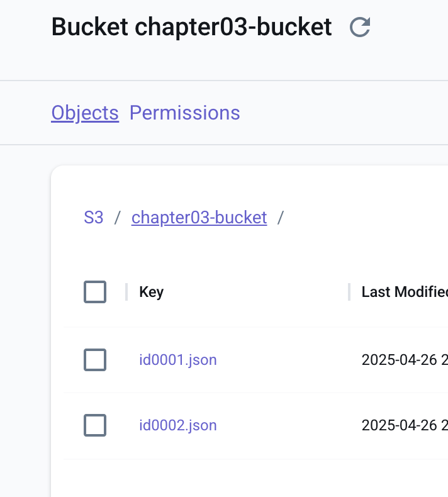Select the id0002.json row checkbox
The width and height of the screenshot is (448, 497).
point(95,426)
